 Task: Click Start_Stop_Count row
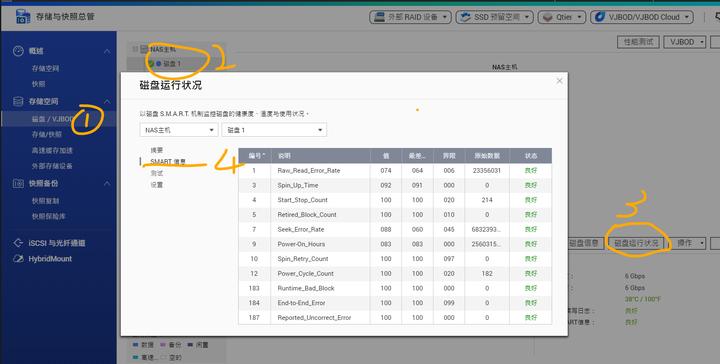click(395, 200)
